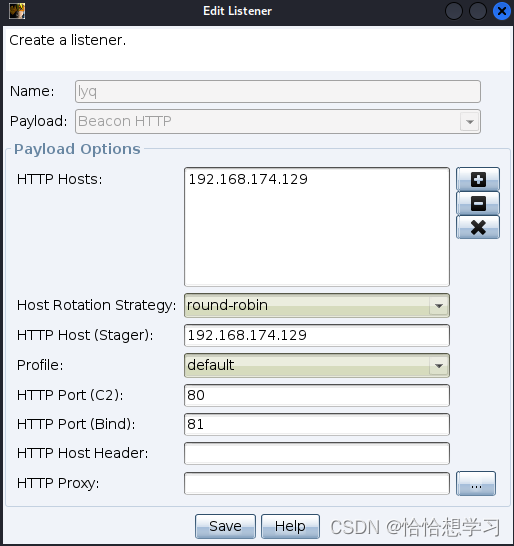This screenshot has height=546, width=514.
Task: Focus the HTTP Port (C2) field
Action: pos(317,395)
